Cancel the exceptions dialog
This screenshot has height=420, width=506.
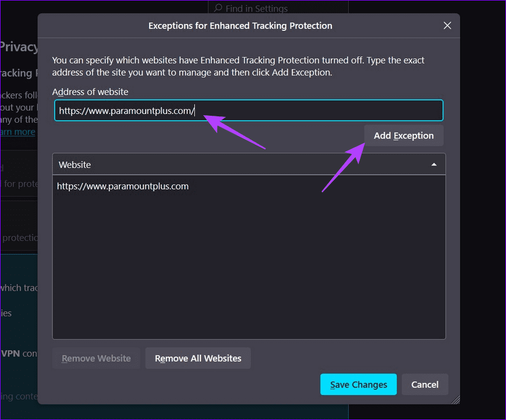(x=424, y=384)
